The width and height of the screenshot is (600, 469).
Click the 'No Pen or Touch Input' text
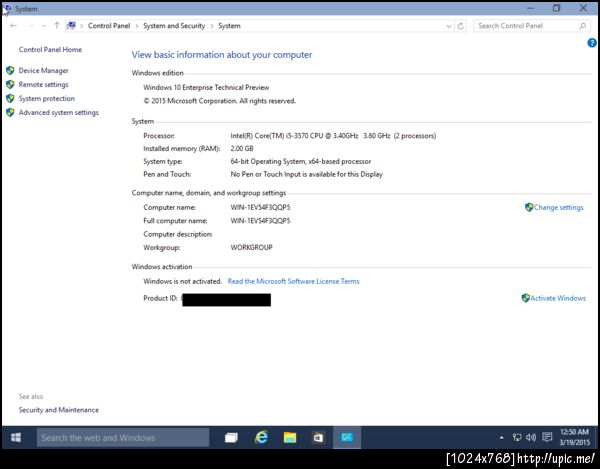click(x=307, y=174)
